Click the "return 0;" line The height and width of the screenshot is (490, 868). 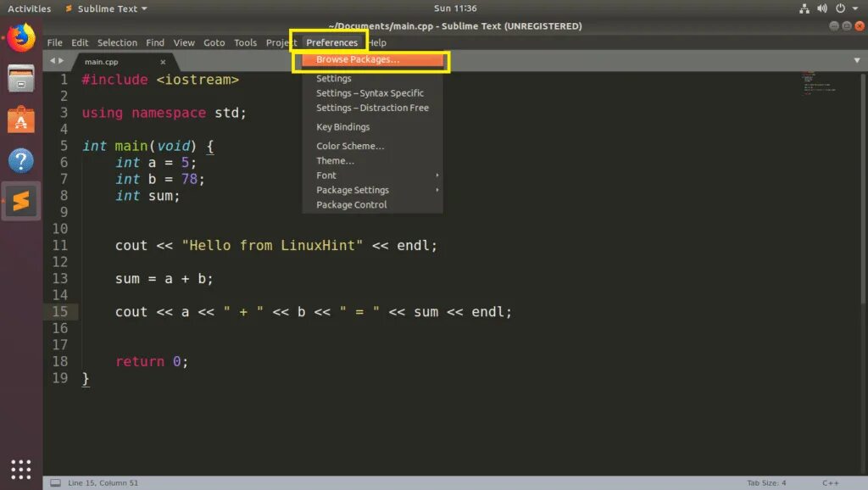click(152, 361)
